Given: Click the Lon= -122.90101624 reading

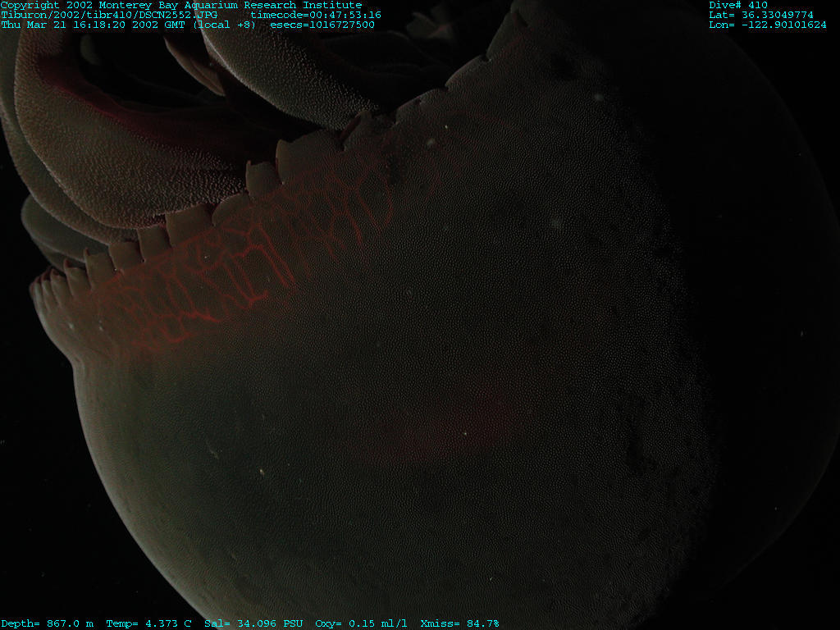Looking at the screenshot, I should pos(768,25).
